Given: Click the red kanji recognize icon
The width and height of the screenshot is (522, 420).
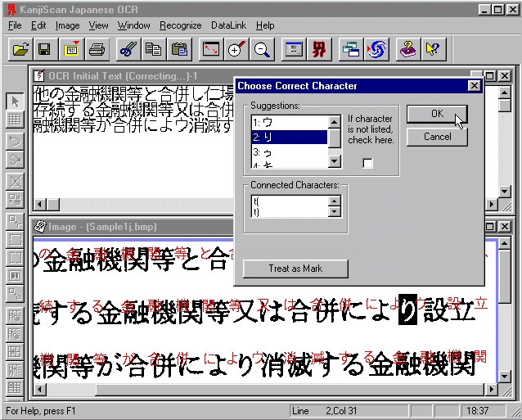Looking at the screenshot, I should pyautogui.click(x=322, y=49).
